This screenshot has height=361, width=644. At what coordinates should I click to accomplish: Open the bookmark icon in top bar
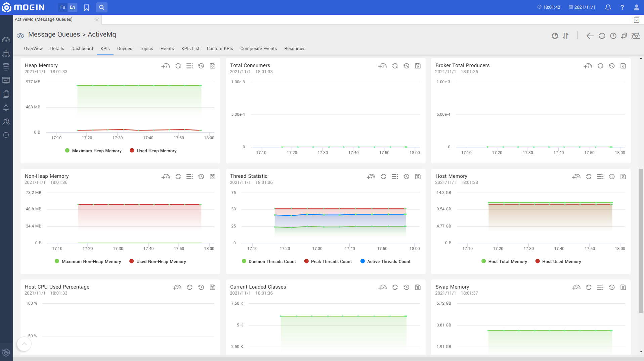pos(86,7)
